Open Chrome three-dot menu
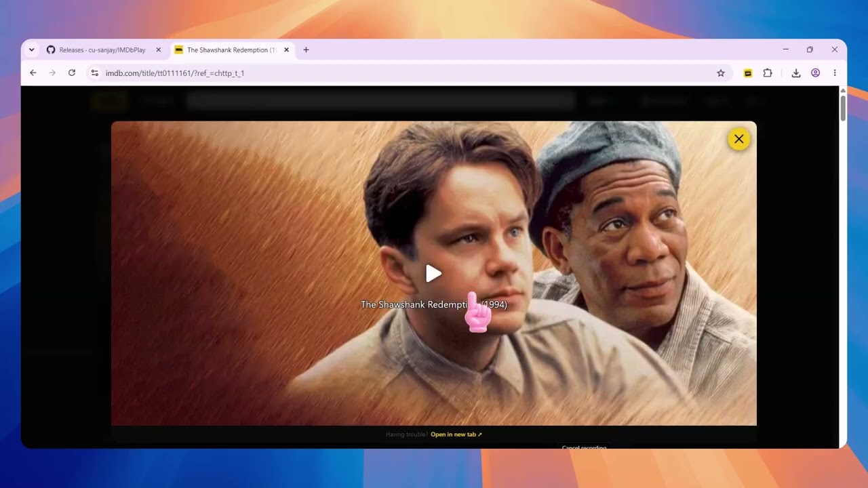Screen dimensions: 868x488 coord(835,73)
